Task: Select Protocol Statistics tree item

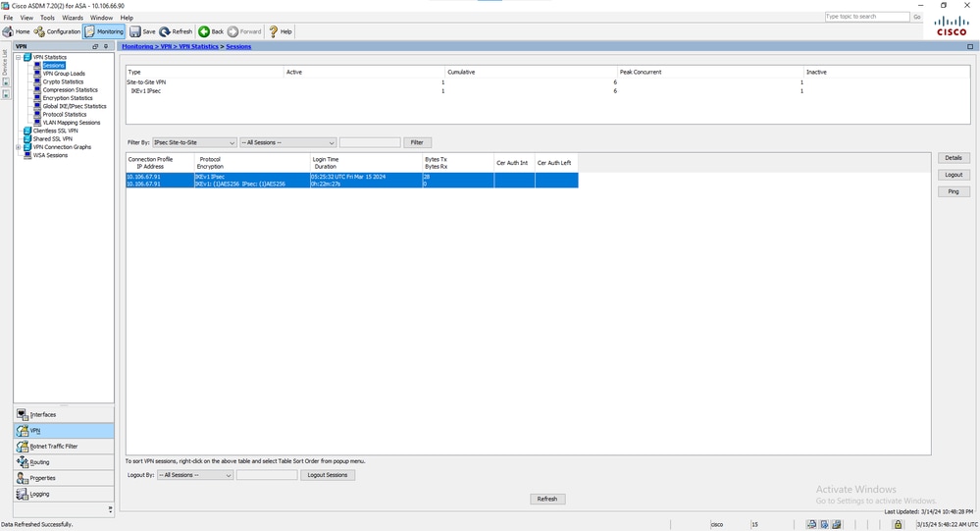Action: [65, 115]
